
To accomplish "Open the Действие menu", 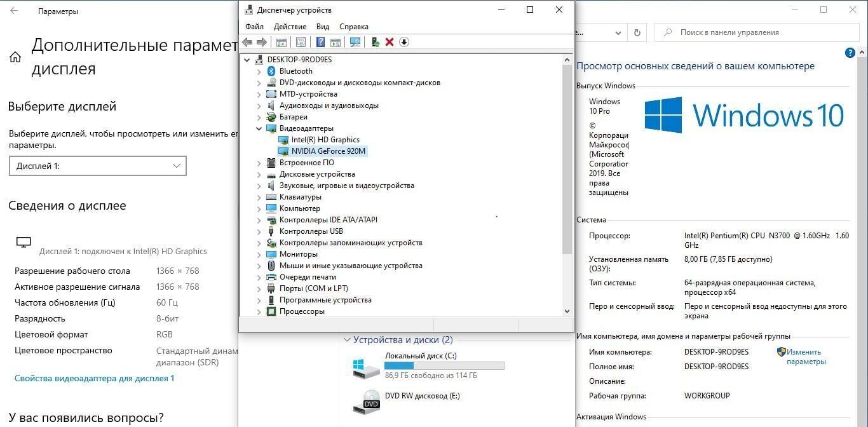I will pos(290,27).
